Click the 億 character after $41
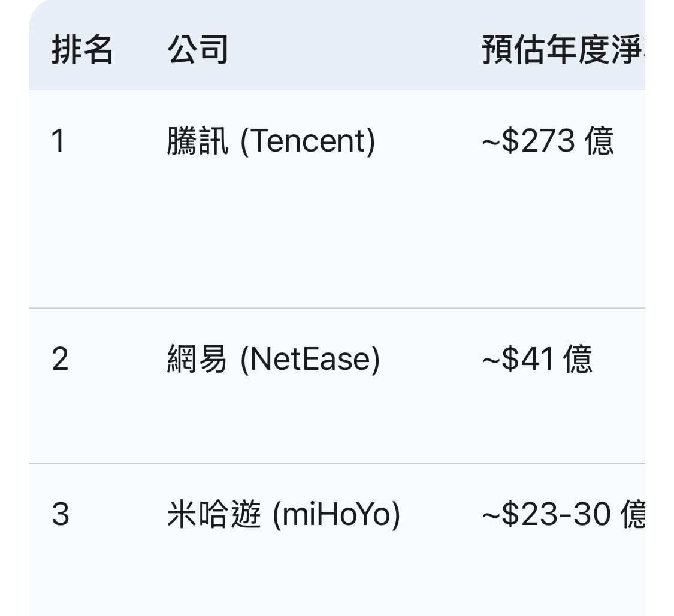The image size is (674, 616). (578, 360)
